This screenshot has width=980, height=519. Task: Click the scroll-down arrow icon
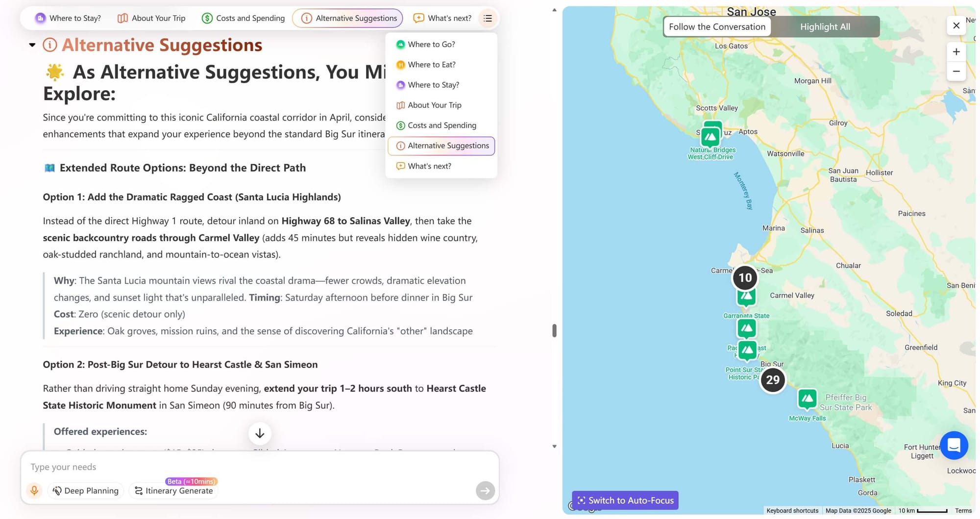click(x=260, y=433)
